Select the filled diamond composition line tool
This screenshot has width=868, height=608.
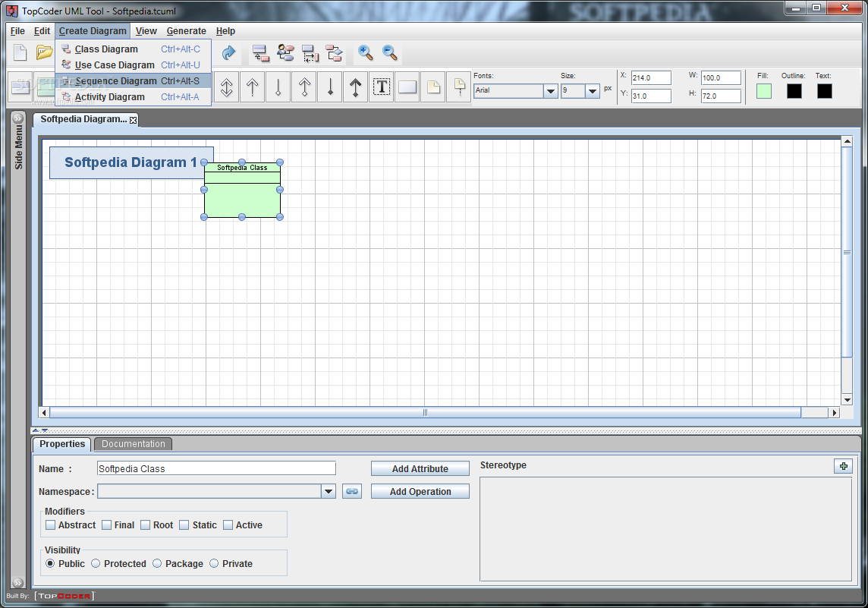[x=331, y=87]
